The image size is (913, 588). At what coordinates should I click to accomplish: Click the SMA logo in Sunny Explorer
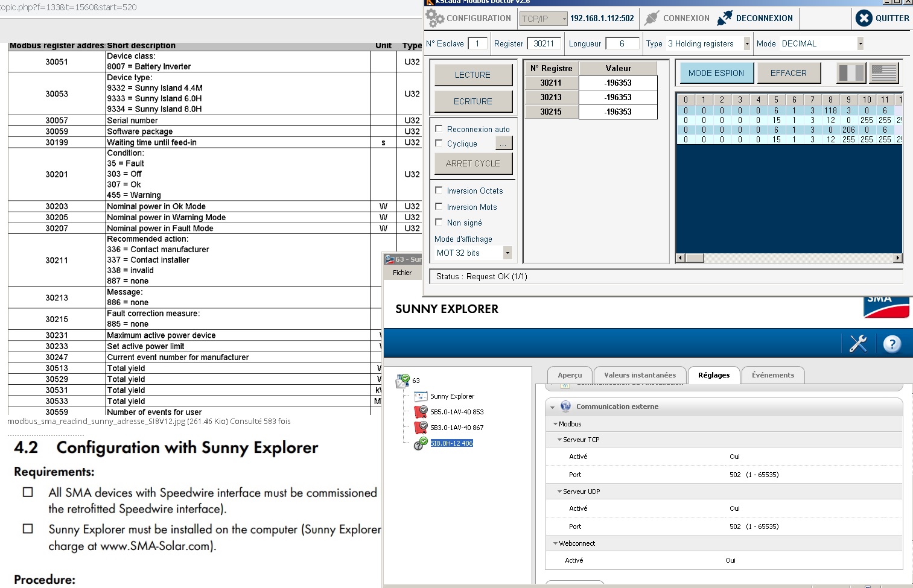[x=886, y=306]
